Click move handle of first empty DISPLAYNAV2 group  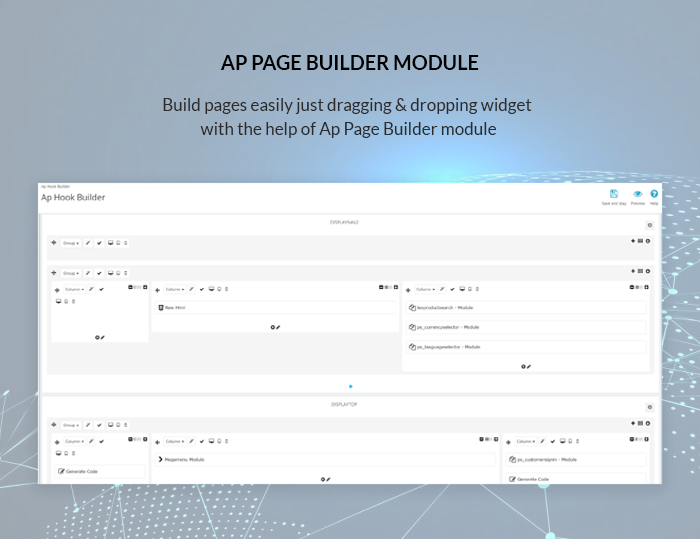[x=54, y=242]
